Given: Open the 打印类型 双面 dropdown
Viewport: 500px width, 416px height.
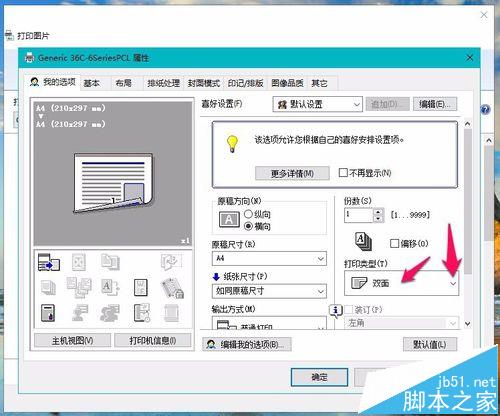Looking at the screenshot, I should point(401,283).
